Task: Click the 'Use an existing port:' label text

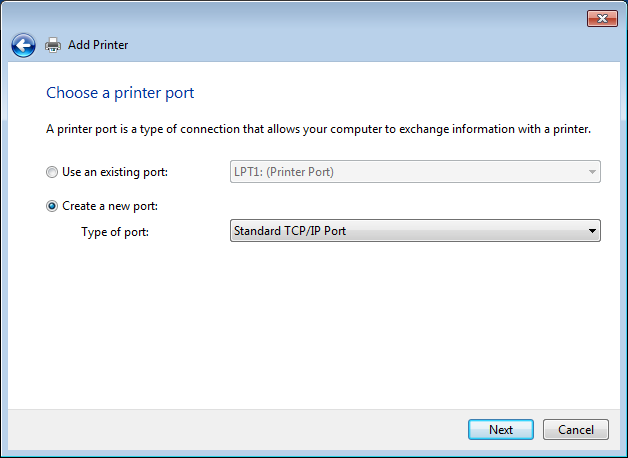Action: point(115,172)
